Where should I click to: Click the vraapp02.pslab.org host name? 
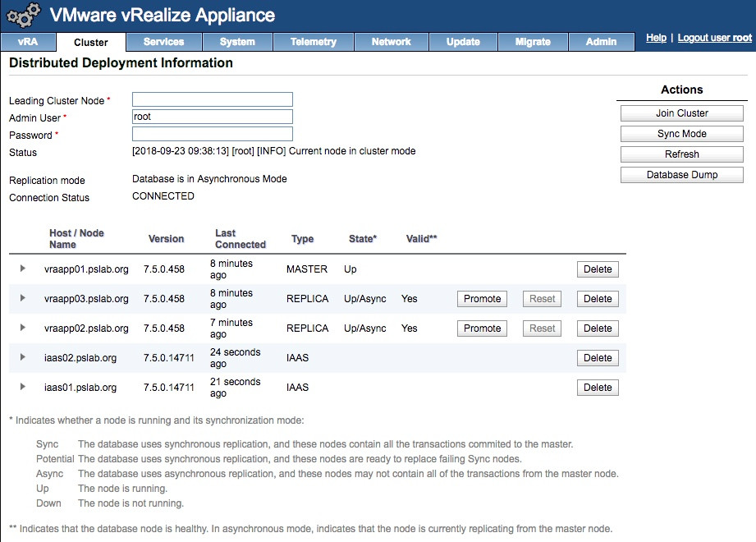click(x=86, y=328)
